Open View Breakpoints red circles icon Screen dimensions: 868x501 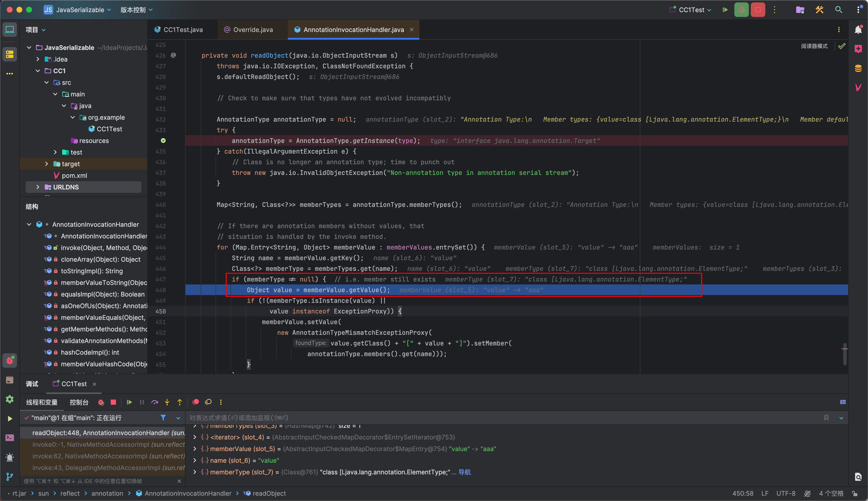(x=196, y=402)
